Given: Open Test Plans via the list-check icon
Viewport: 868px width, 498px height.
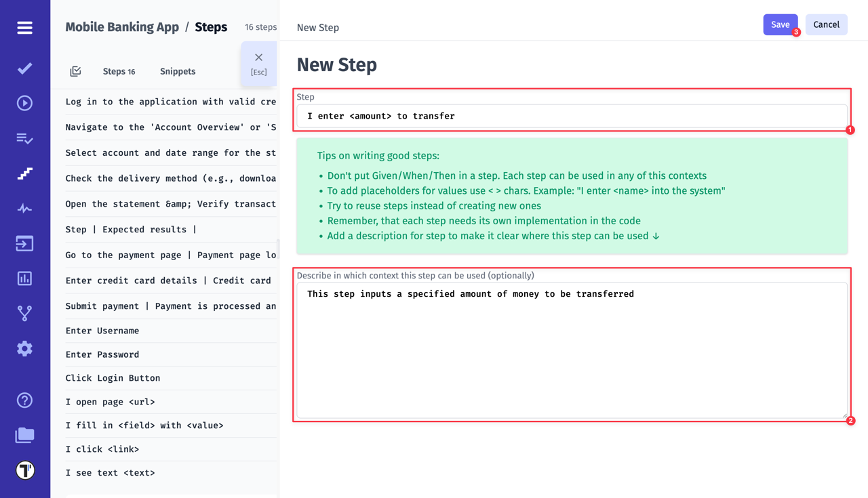Looking at the screenshot, I should click(24, 138).
